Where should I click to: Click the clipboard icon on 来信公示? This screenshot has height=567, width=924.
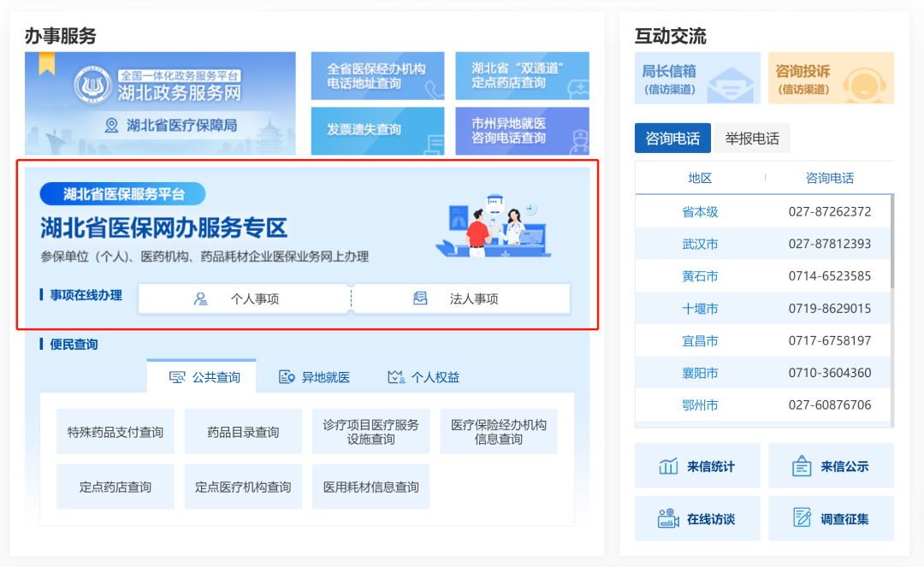click(802, 466)
